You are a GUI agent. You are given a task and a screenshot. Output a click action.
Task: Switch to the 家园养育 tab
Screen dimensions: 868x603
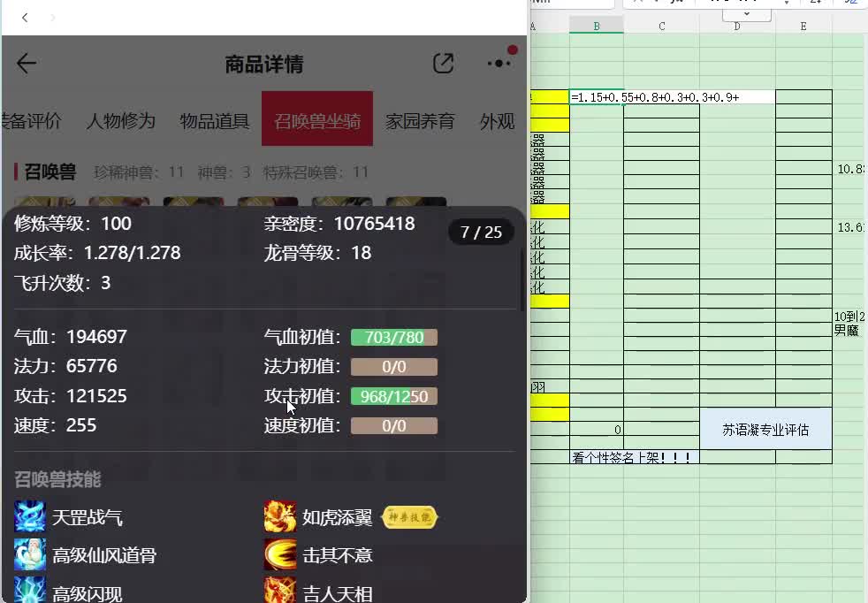(x=420, y=121)
